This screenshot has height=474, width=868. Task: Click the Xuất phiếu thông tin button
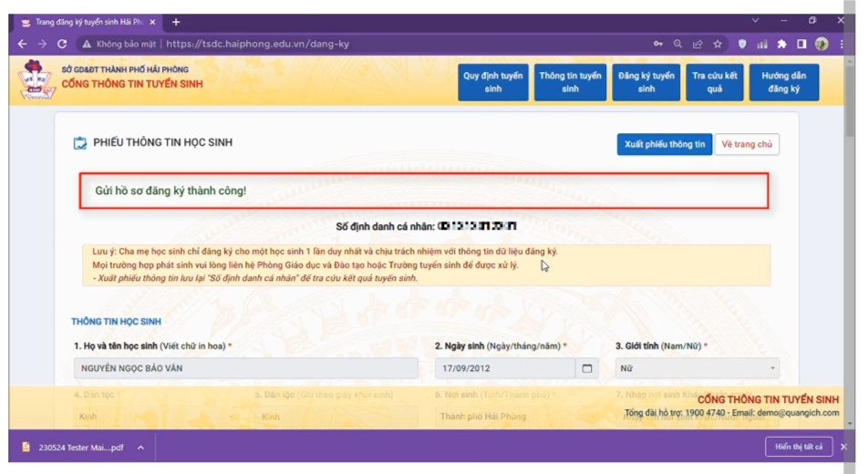(664, 144)
